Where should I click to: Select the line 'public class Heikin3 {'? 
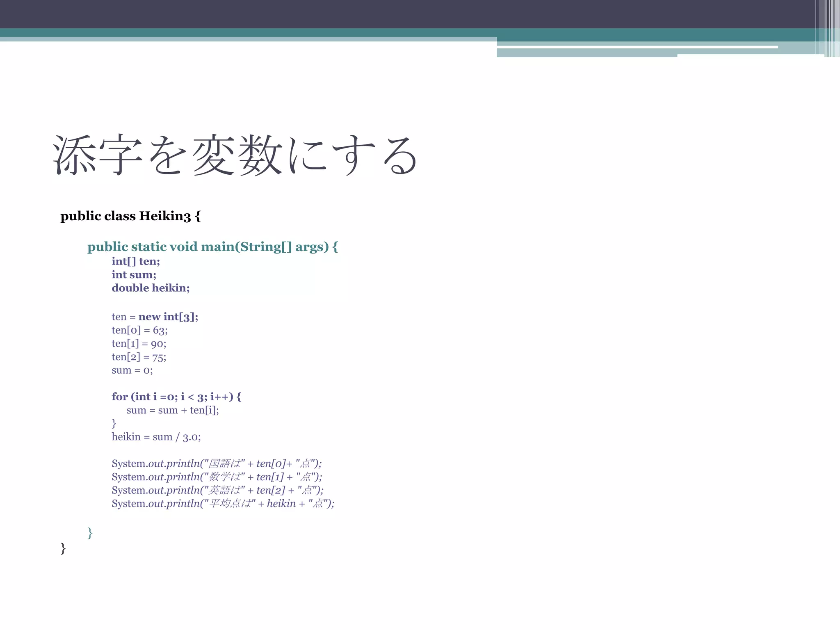tap(130, 216)
